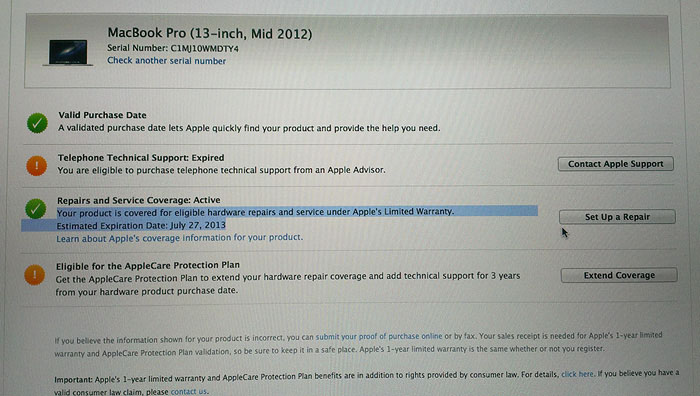
Task: Open Contact Apple Support
Action: [616, 164]
